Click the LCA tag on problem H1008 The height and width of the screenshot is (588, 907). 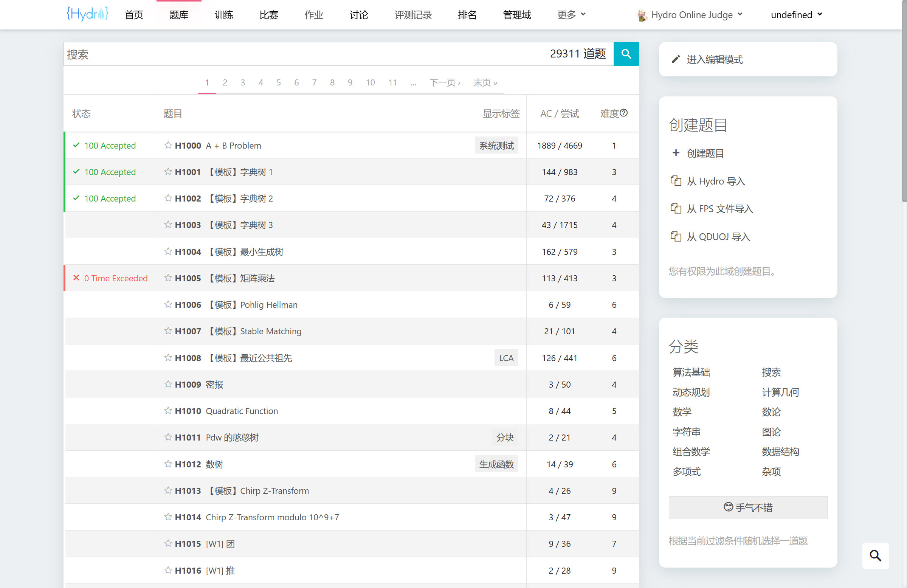pyautogui.click(x=506, y=357)
